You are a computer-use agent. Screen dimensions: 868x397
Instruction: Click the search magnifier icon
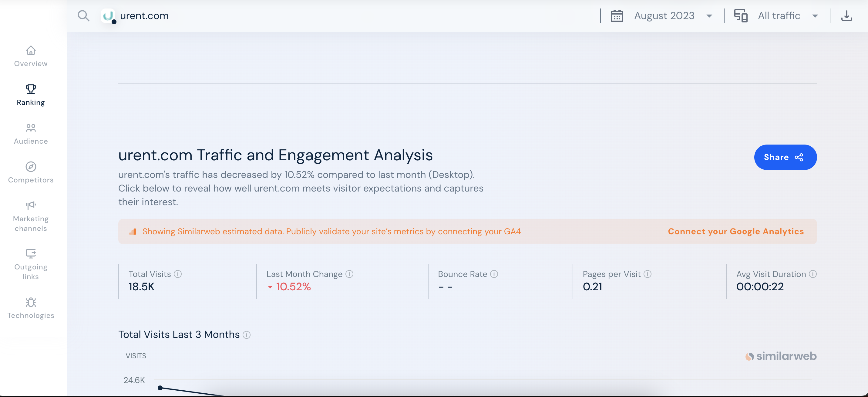(83, 16)
